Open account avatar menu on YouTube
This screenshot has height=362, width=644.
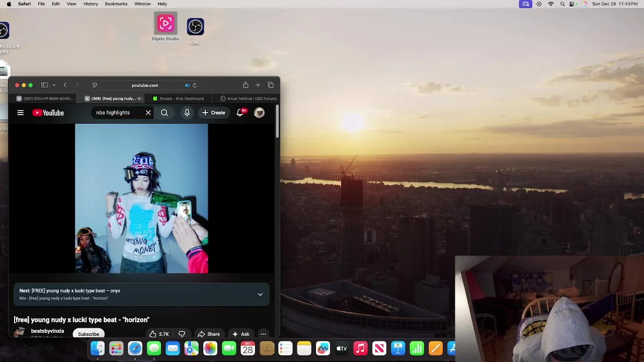coord(259,113)
